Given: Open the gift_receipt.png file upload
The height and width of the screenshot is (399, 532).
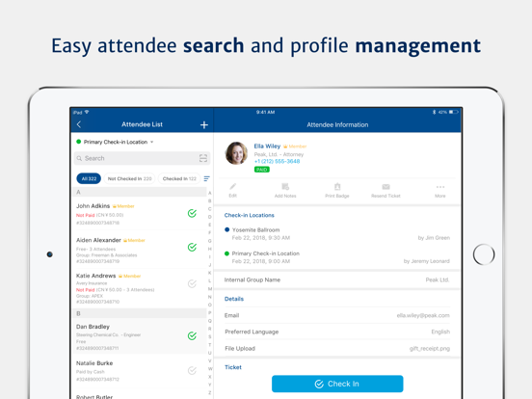Looking at the screenshot, I should coord(430,349).
